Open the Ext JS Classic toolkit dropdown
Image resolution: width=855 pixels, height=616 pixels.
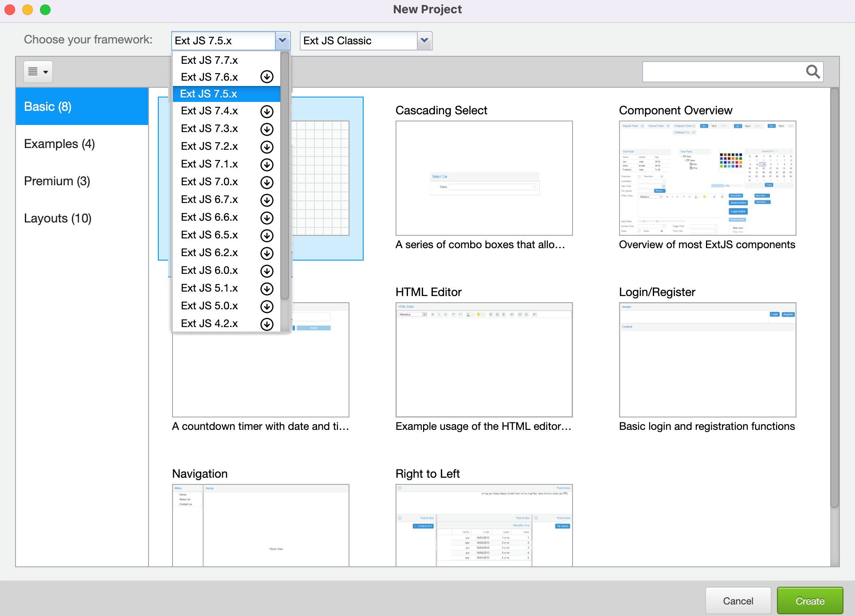(424, 41)
